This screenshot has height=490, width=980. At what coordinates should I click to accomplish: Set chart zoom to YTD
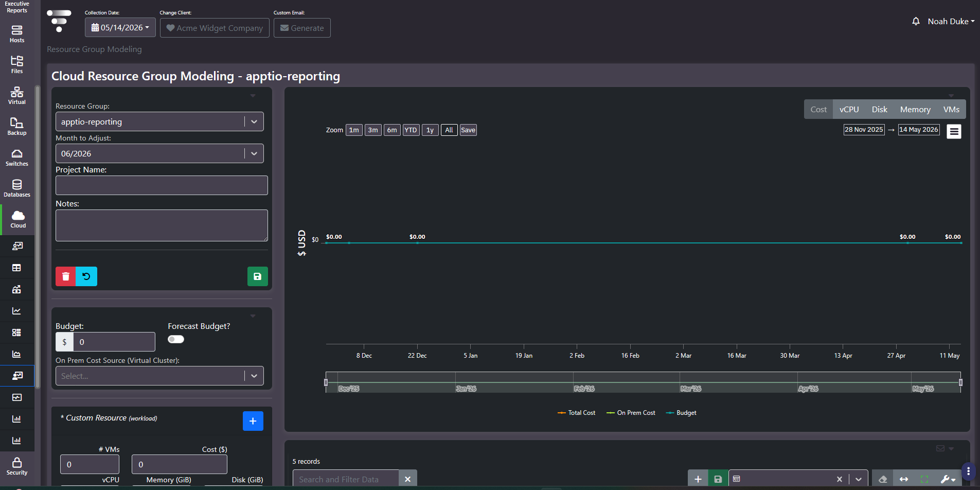(411, 130)
